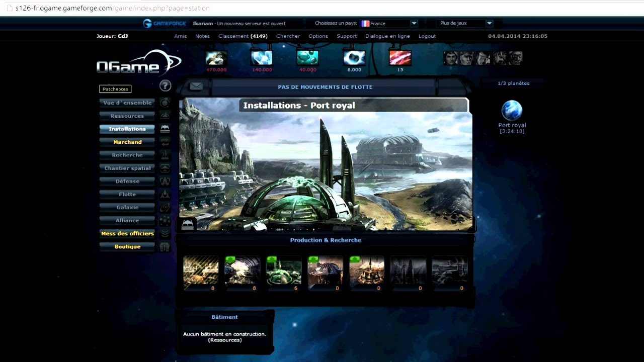Click the browser address bar URL
644x362 pixels.
point(113,8)
